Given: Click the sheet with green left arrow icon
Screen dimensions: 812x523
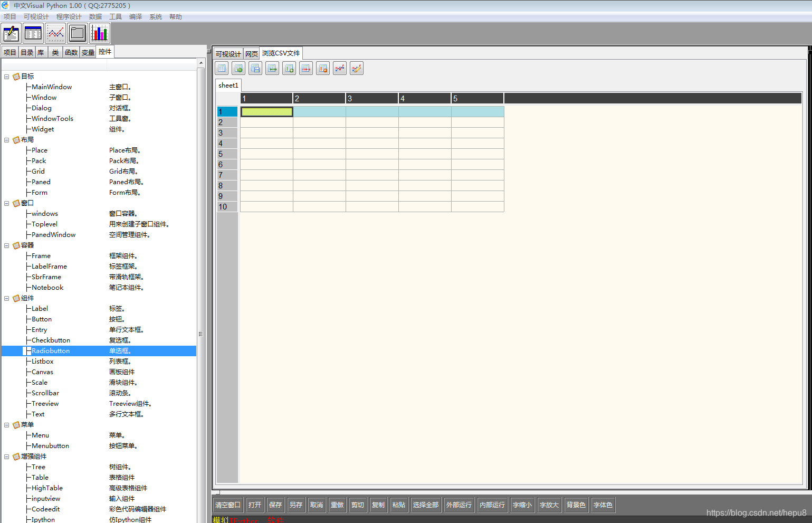Looking at the screenshot, I should coord(272,68).
